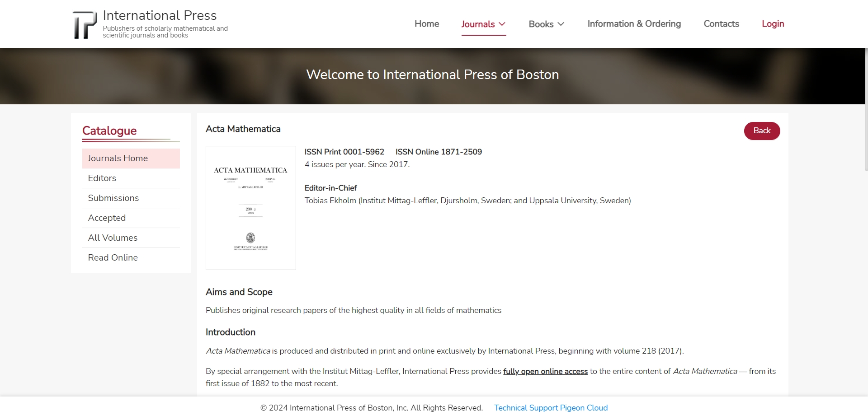The image size is (868, 420).
Task: Expand the Journals dropdown chevron
Action: (x=502, y=24)
